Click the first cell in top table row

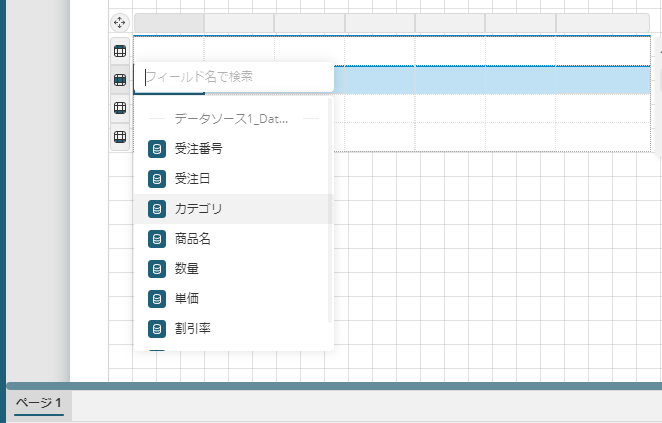tap(169, 50)
